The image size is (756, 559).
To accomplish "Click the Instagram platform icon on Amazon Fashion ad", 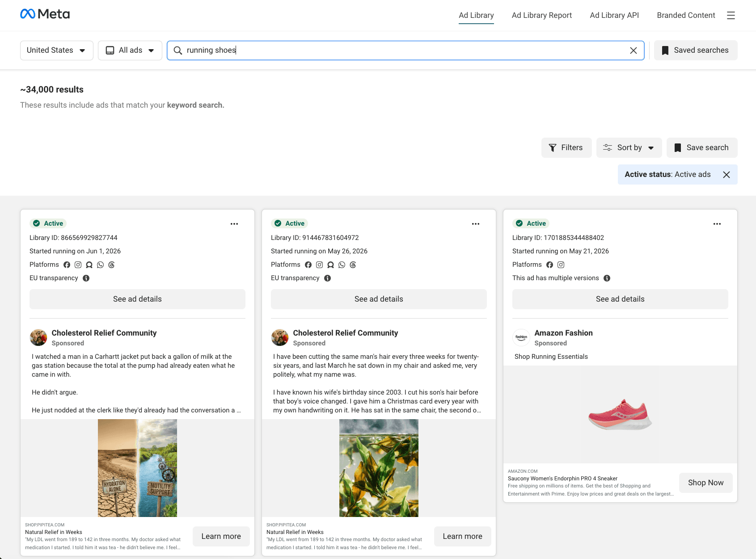I will click(x=561, y=265).
